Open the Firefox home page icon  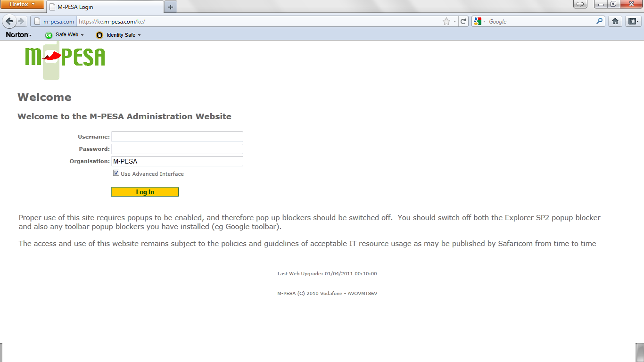(615, 21)
